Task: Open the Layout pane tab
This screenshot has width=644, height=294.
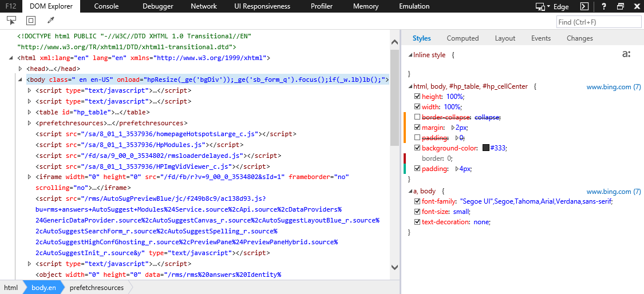Action: coord(505,38)
